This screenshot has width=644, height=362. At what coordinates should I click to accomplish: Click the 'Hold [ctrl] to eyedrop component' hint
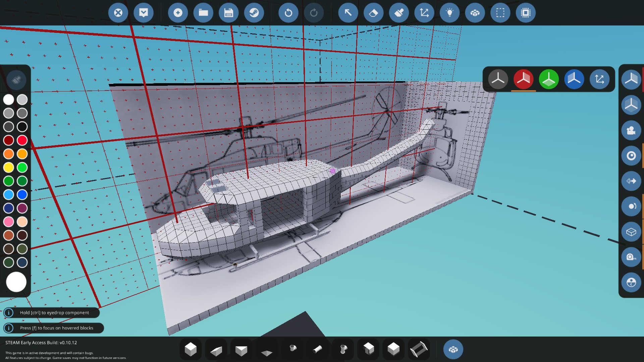[52, 312]
